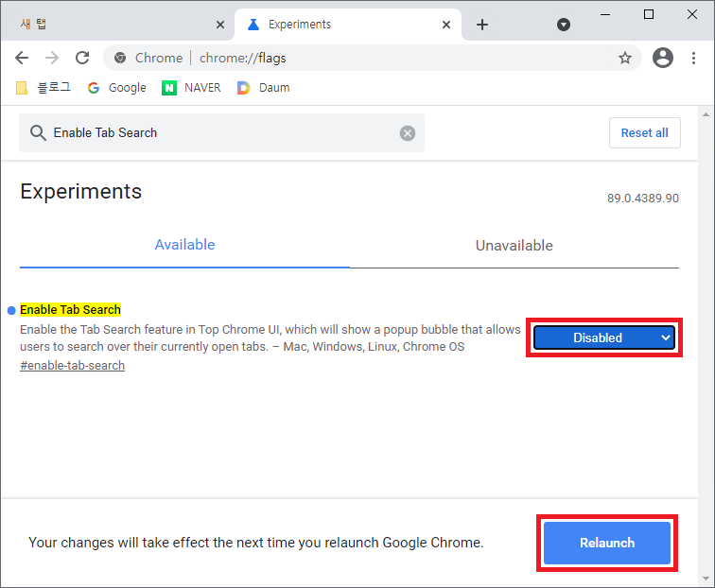715x588 pixels.
Task: Click the Enable Tab Search flag description text
Action: [270, 338]
